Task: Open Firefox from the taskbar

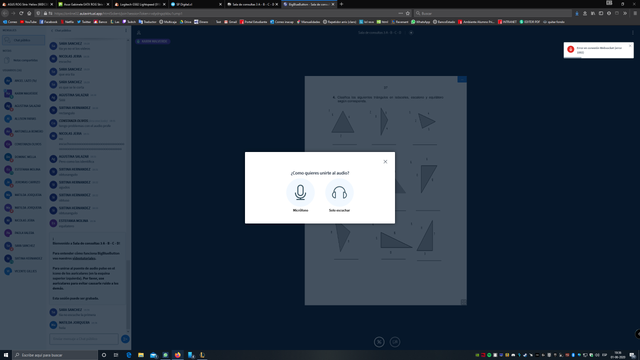Action: coord(178,355)
